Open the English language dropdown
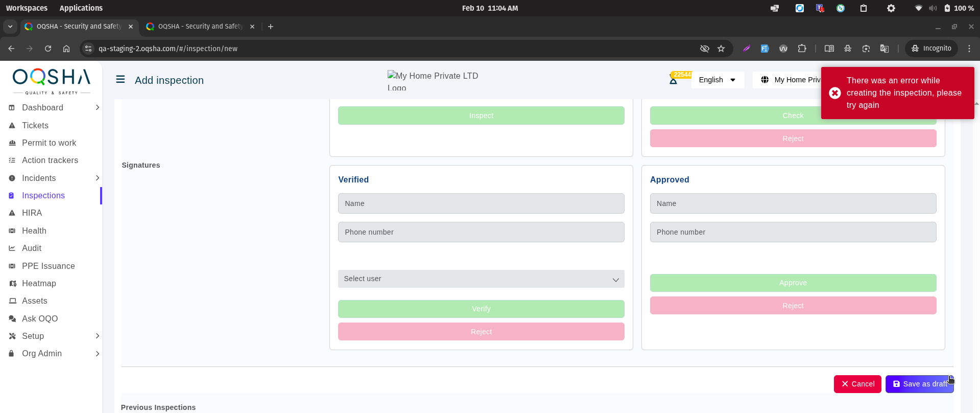 pos(717,80)
